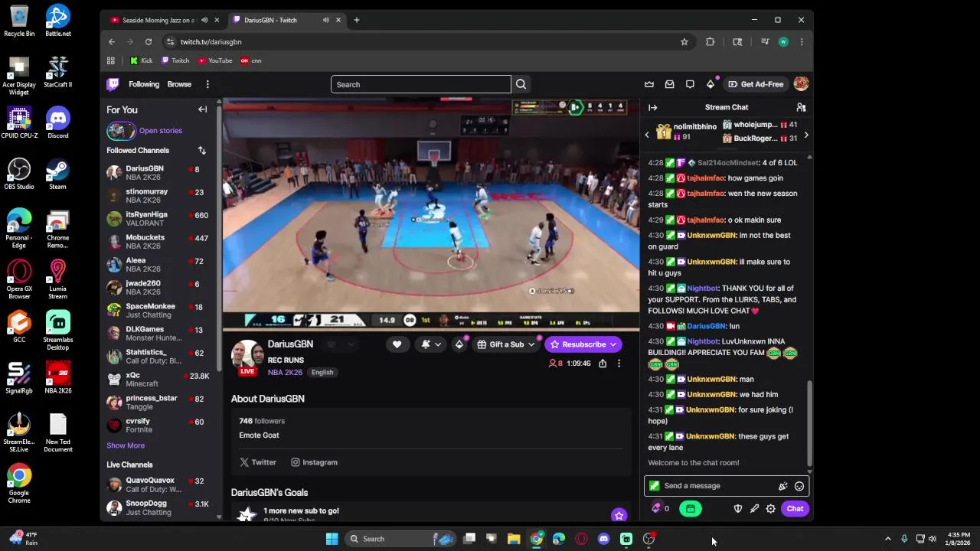The image size is (980, 551).
Task: Show next gift leaderboard entries arrow
Action: (x=805, y=135)
